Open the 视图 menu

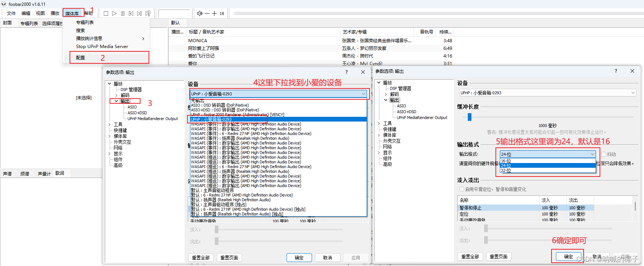(40, 13)
